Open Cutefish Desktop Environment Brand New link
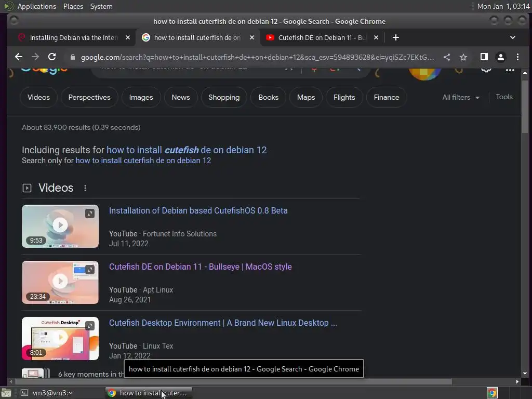 tap(223, 323)
